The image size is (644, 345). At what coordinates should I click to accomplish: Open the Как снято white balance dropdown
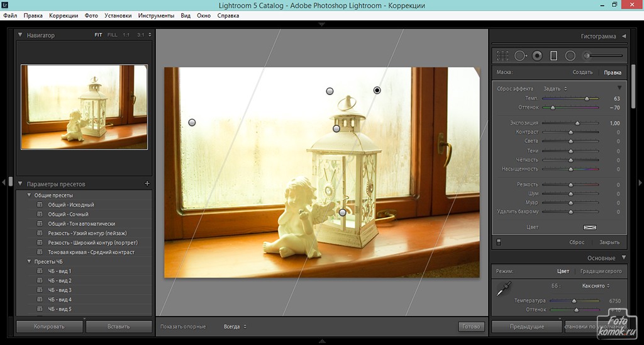pyautogui.click(x=596, y=286)
